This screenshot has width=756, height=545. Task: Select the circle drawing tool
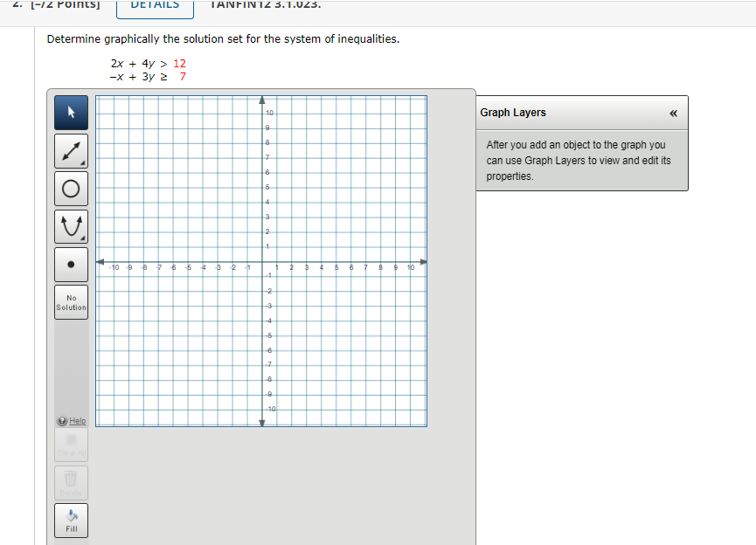coord(71,188)
